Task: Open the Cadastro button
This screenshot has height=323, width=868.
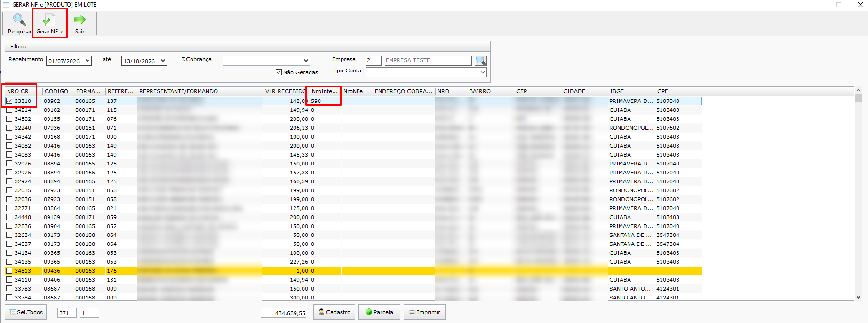Action: [334, 312]
